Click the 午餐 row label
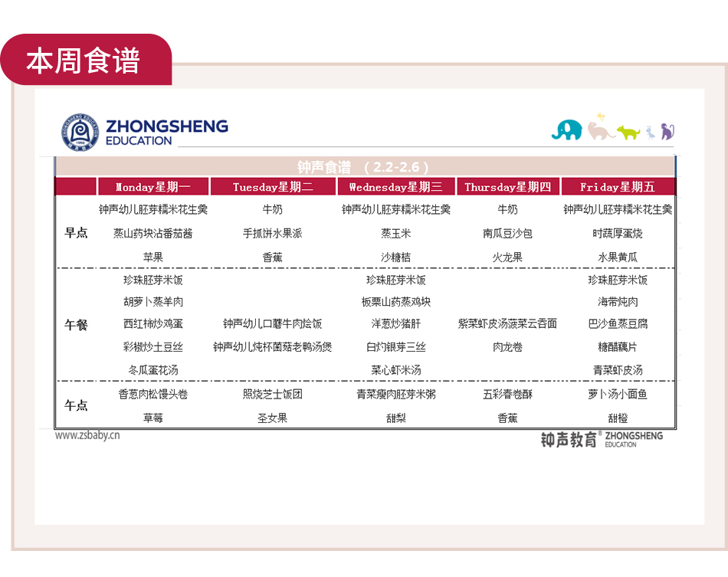The image size is (728, 577). 76,325
